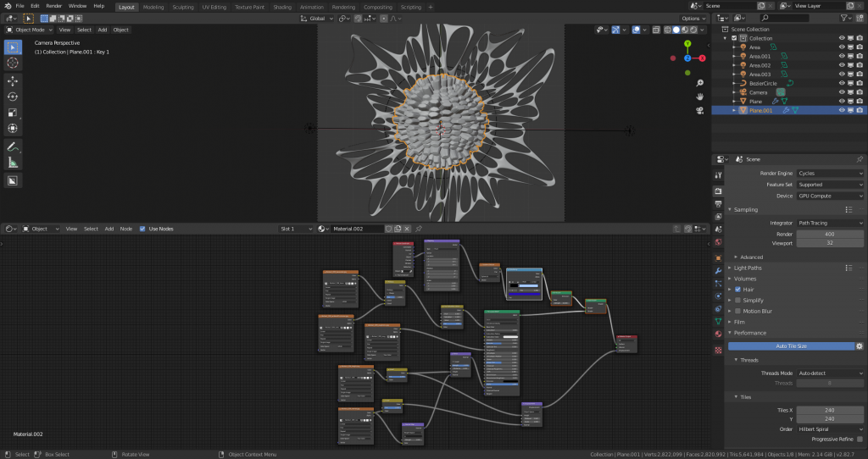Open the World properties tab
The width and height of the screenshot is (868, 459).
coord(718,242)
